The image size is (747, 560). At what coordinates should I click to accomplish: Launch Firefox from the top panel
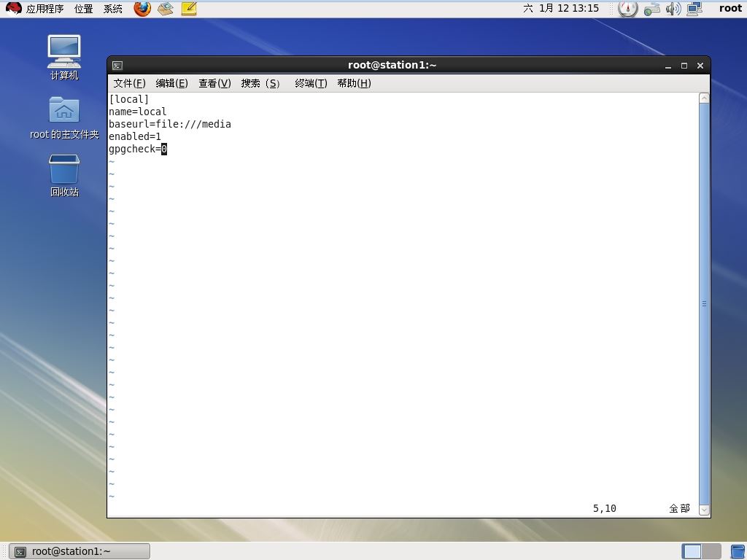[142, 9]
